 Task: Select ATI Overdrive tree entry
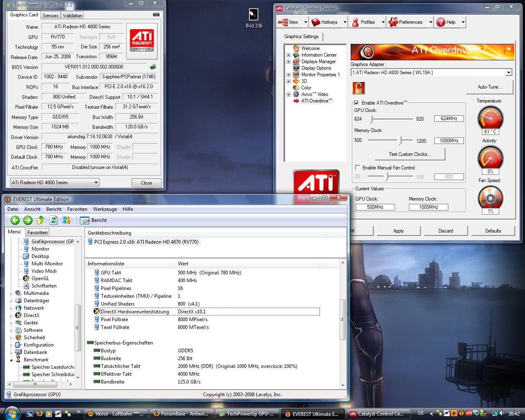316,101
